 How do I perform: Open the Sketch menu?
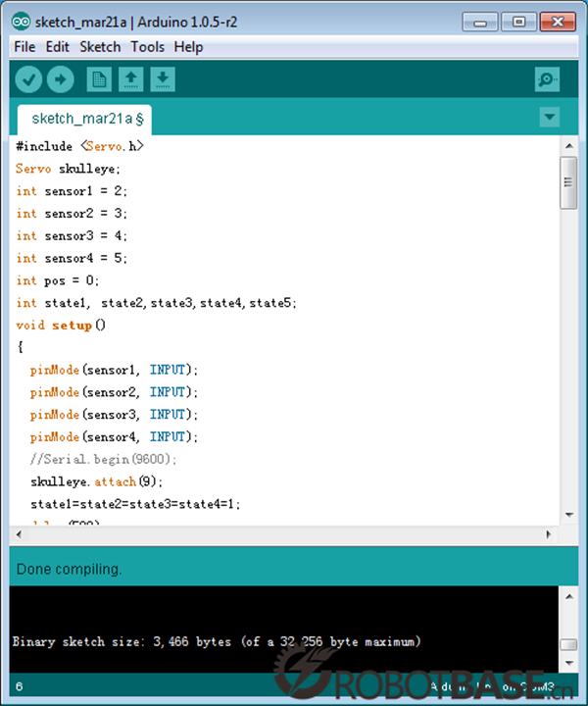pos(100,46)
